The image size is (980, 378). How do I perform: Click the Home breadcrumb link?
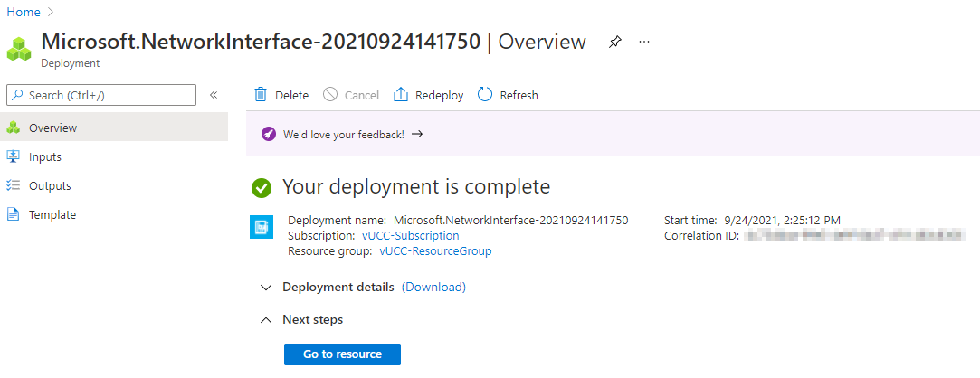[x=23, y=12]
